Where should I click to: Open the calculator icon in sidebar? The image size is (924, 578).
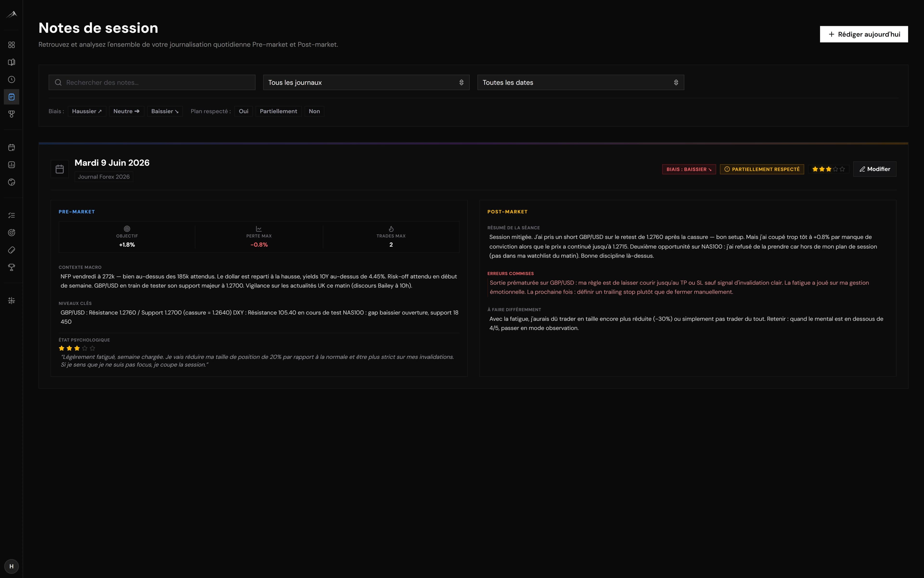[x=12, y=301]
